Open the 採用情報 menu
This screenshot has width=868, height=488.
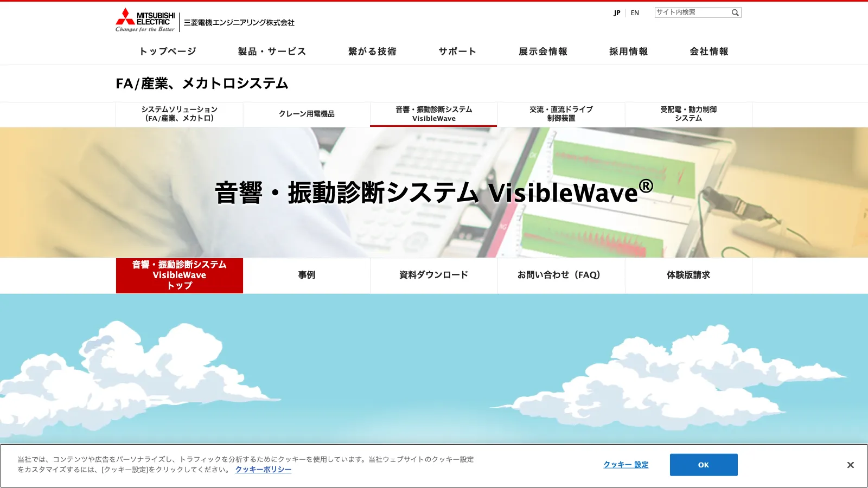click(x=628, y=52)
